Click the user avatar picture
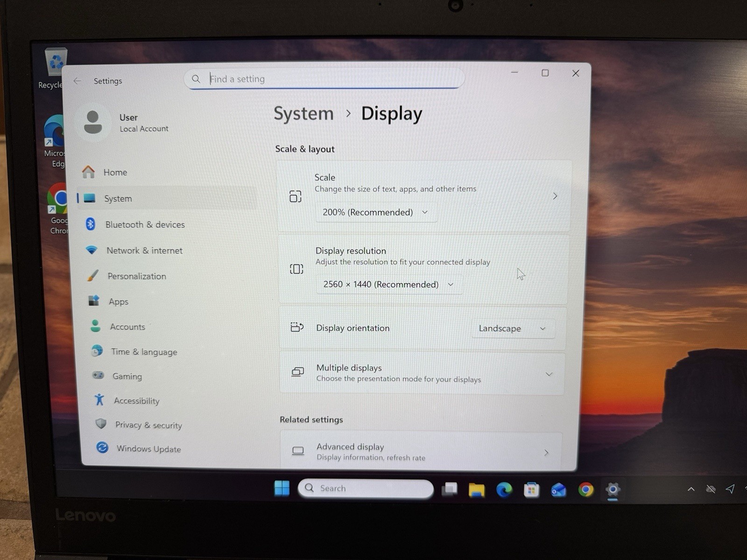Image resolution: width=747 pixels, height=560 pixels. 93,122
